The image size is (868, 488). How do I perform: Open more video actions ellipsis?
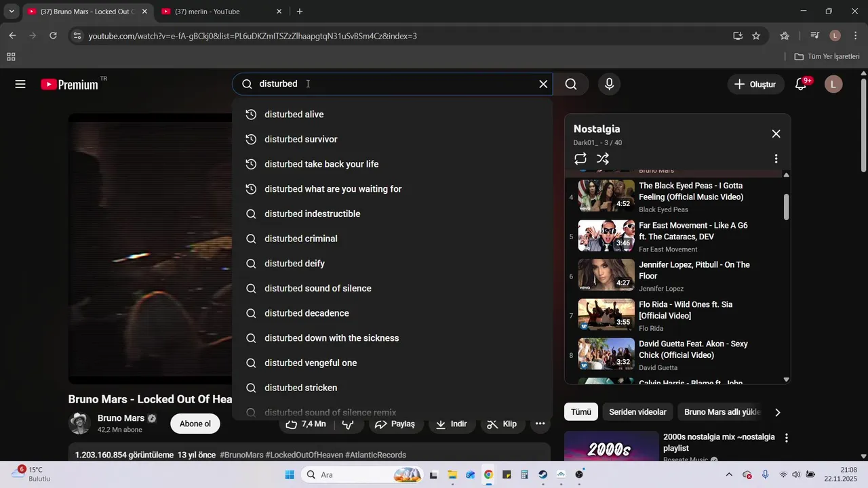pyautogui.click(x=540, y=424)
